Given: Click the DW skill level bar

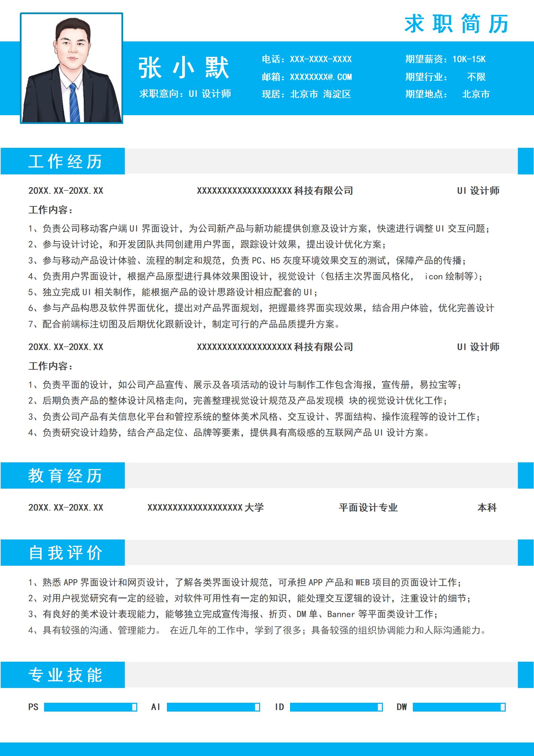Looking at the screenshot, I should click(x=459, y=707).
